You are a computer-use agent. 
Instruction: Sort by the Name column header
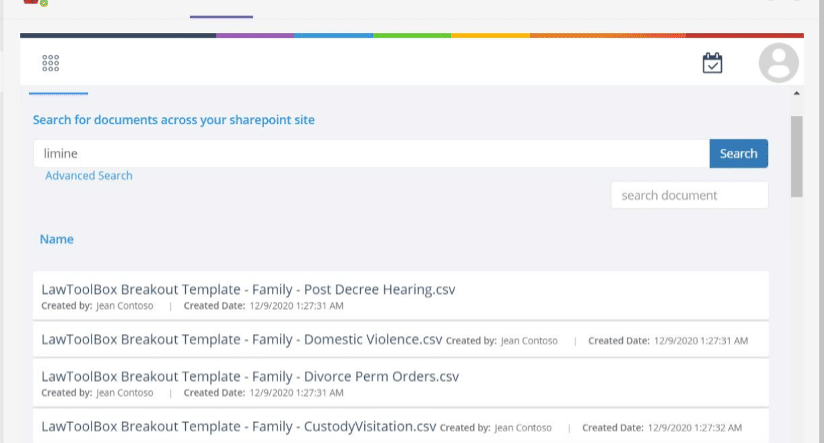[57, 239]
